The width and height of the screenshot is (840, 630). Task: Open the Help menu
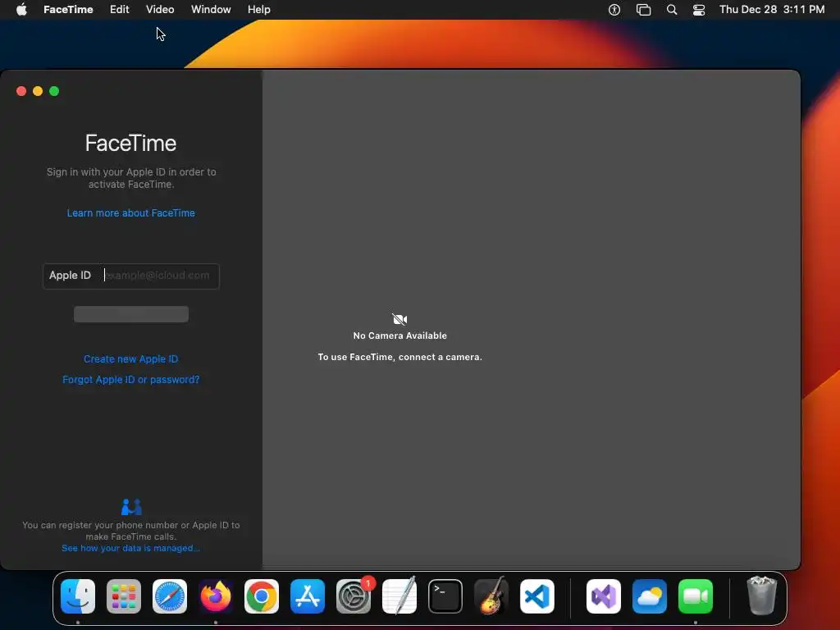258,9
